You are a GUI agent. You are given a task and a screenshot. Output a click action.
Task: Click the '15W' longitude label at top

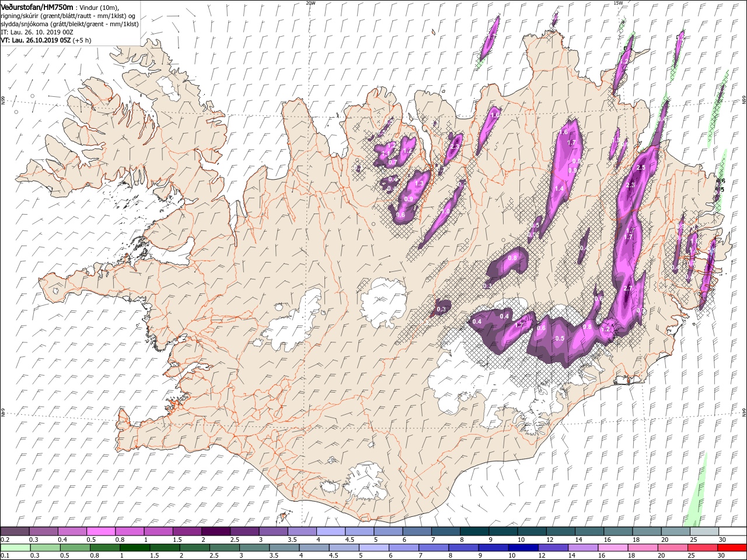click(x=617, y=3)
